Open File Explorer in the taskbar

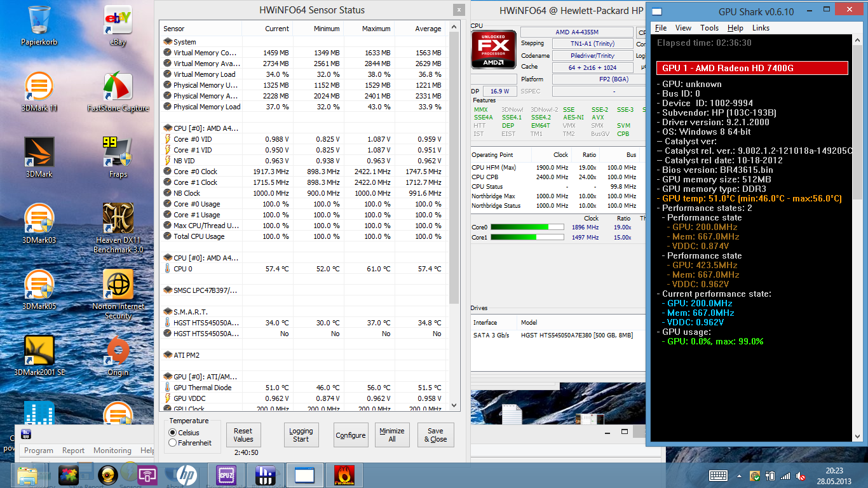point(28,475)
